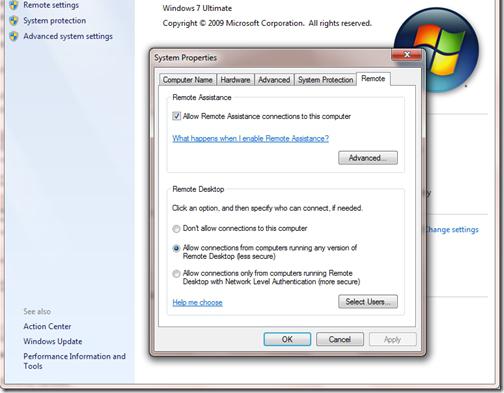
Task: Open Windows Update link
Action: pos(53,341)
